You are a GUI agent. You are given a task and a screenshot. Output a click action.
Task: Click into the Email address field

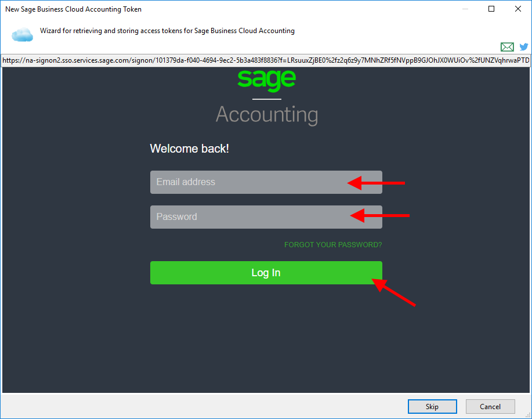pyautogui.click(x=266, y=182)
